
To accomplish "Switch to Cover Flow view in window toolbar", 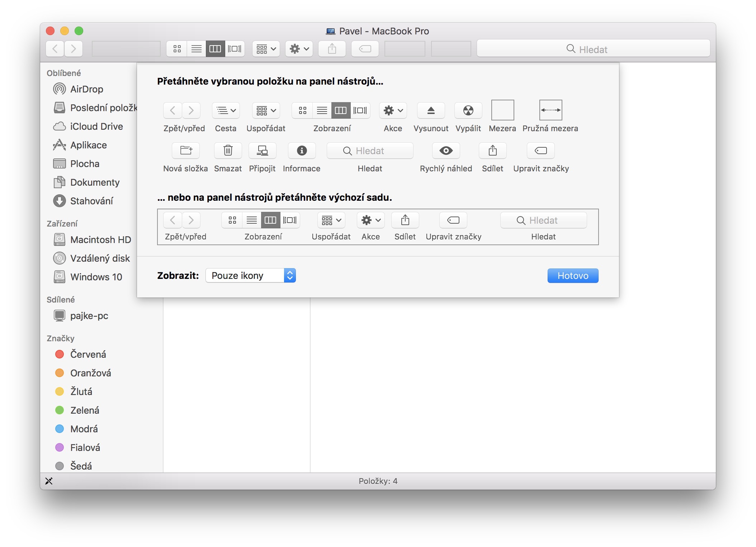I will 235,49.
